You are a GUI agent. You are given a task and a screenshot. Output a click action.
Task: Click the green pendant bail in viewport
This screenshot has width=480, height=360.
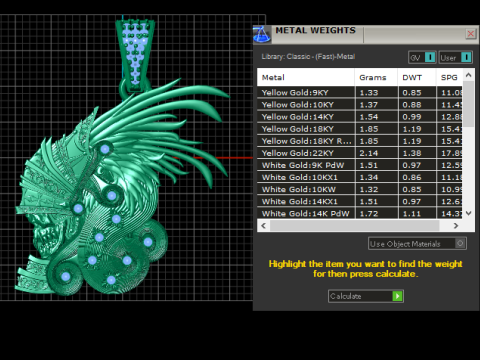(x=135, y=55)
